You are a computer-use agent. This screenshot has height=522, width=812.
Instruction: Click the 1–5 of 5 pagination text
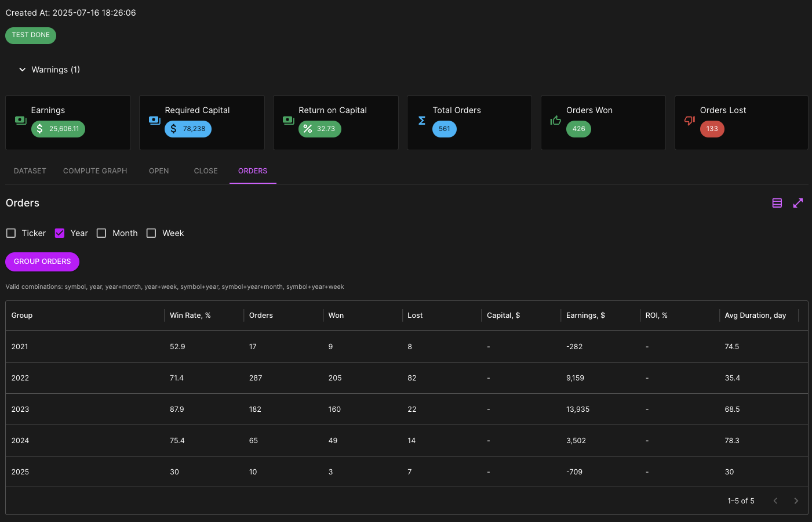tap(741, 501)
